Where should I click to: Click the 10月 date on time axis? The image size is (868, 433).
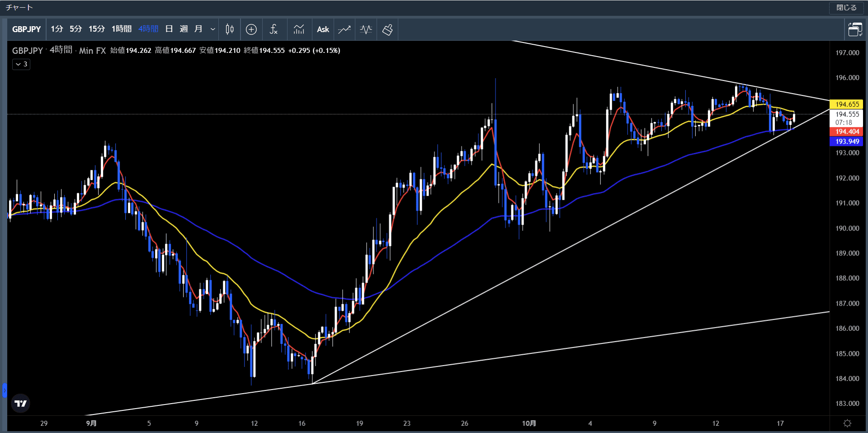coord(529,424)
